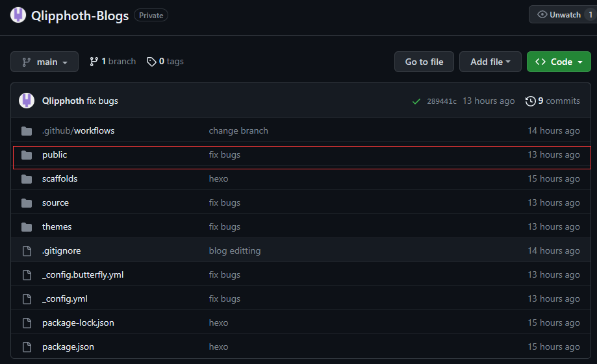Screen dimensions: 597x364
Task: Open the scaffolds folder
Action: [60, 179]
